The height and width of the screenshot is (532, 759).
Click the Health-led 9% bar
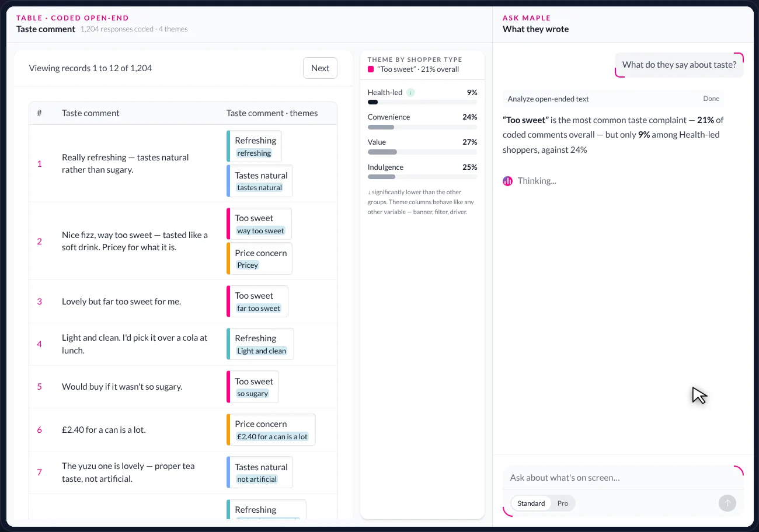click(x=422, y=102)
